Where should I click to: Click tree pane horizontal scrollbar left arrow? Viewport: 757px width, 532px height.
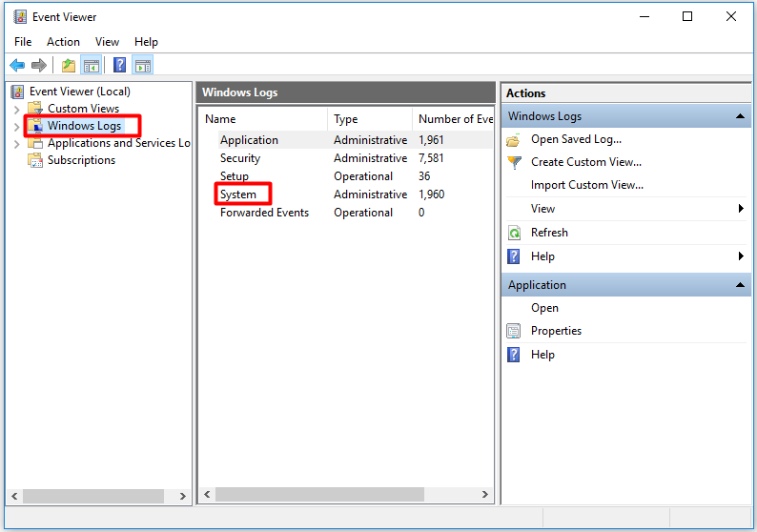[14, 496]
